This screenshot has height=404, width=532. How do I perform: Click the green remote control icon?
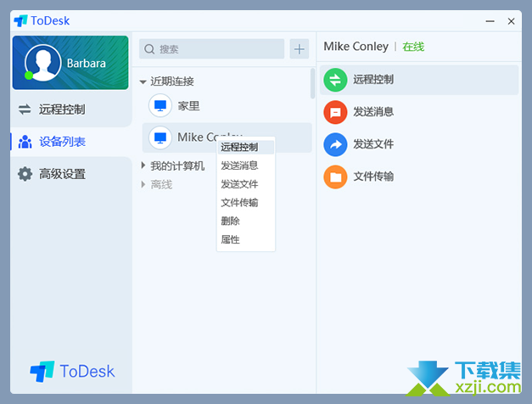(335, 80)
